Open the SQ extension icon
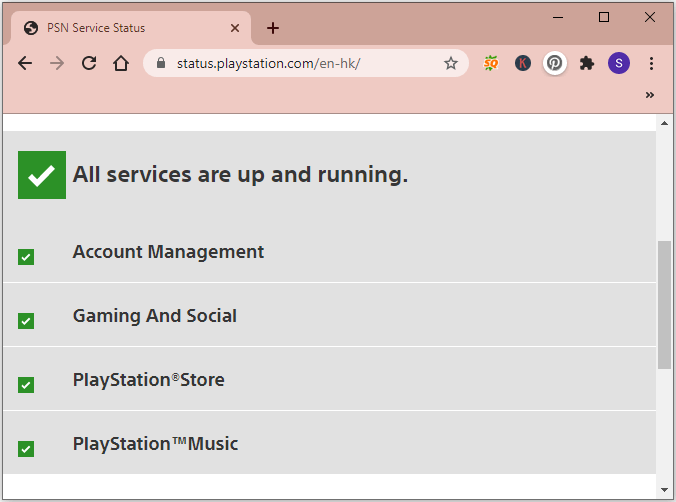This screenshot has height=502, width=676. tap(491, 63)
